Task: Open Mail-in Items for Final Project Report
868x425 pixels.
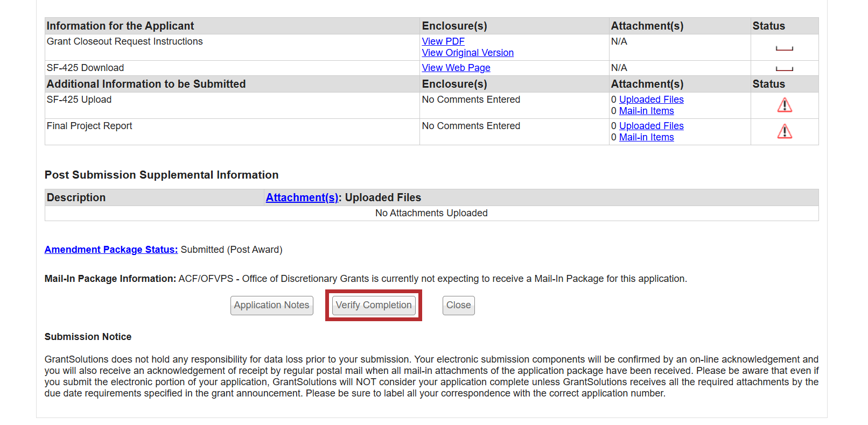Action: (646, 137)
